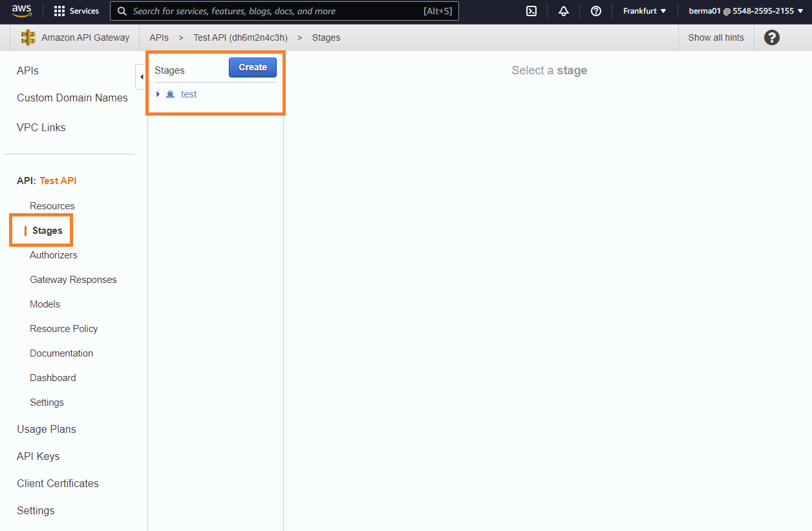This screenshot has width=812, height=531.
Task: Open the CloudShell terminal icon
Action: pos(531,11)
